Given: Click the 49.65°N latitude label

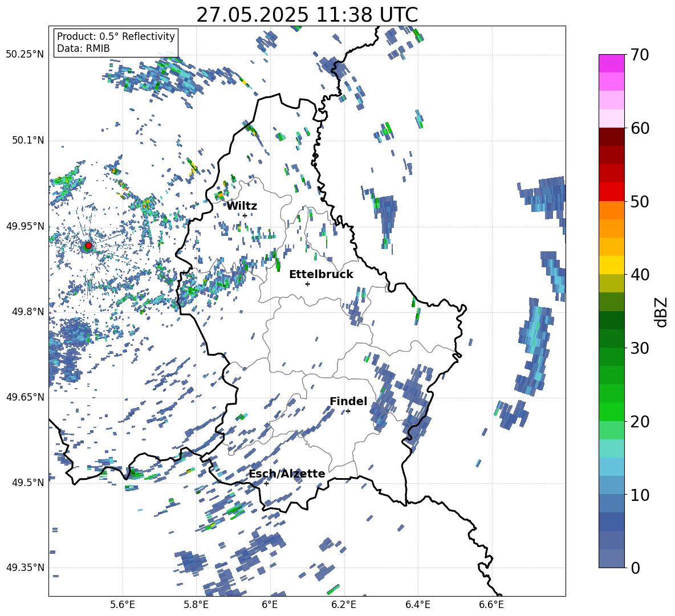Looking at the screenshot, I should click(x=25, y=397).
